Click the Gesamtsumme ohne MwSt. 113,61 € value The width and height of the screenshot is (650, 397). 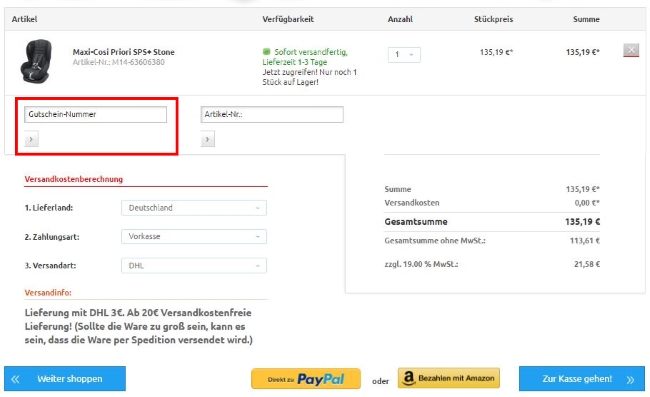pyautogui.click(x=585, y=241)
